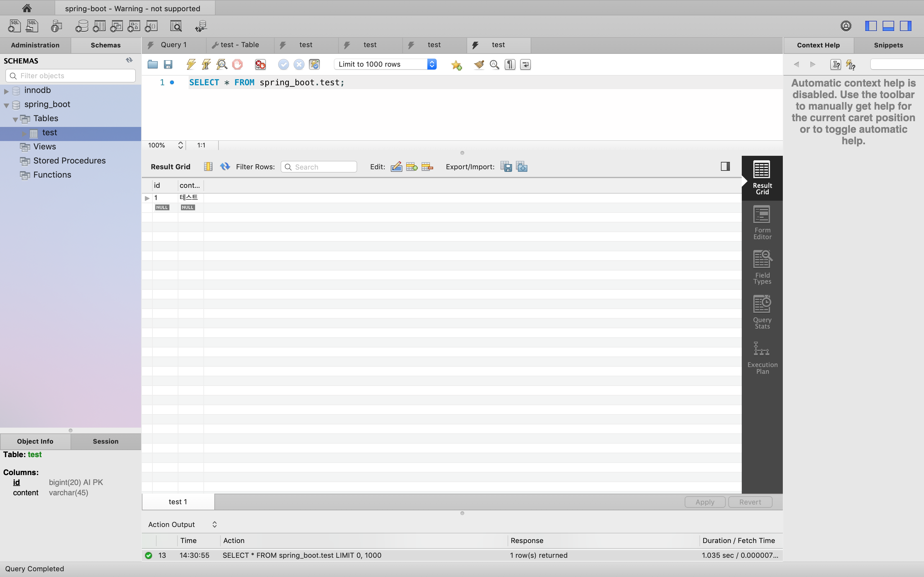924x577 pixels.
Task: Switch to the Snippets tab
Action: click(888, 45)
